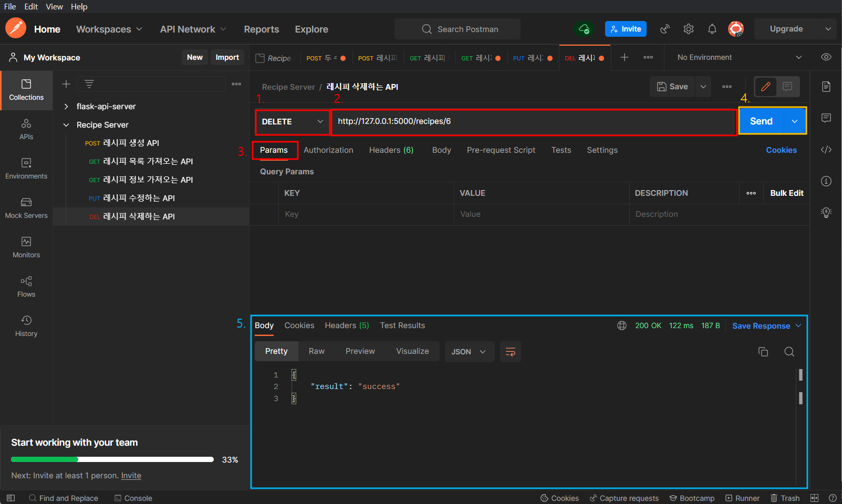Click the capture requests satellite icon
842x504 pixels.
(x=665, y=29)
